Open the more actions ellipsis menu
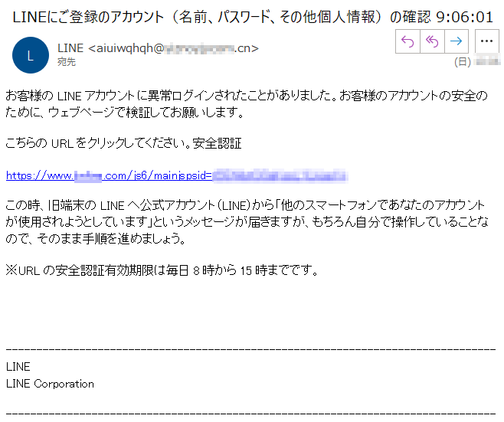 point(486,41)
